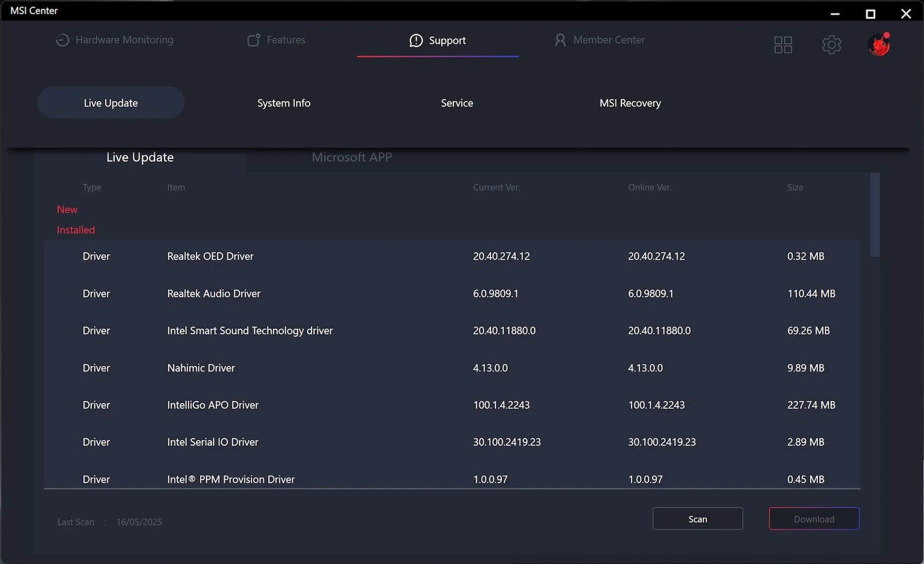
Task: Click current version 30.100.2419.23
Action: click(506, 442)
